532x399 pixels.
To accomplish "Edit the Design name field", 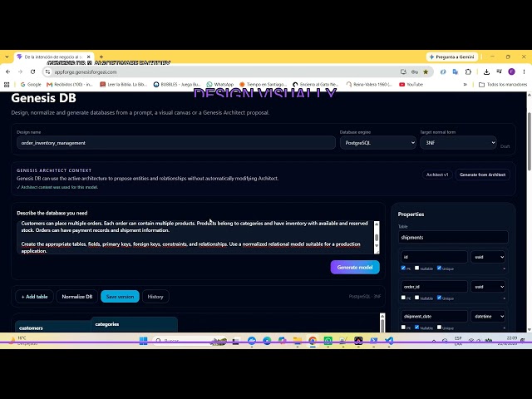I will [x=176, y=143].
